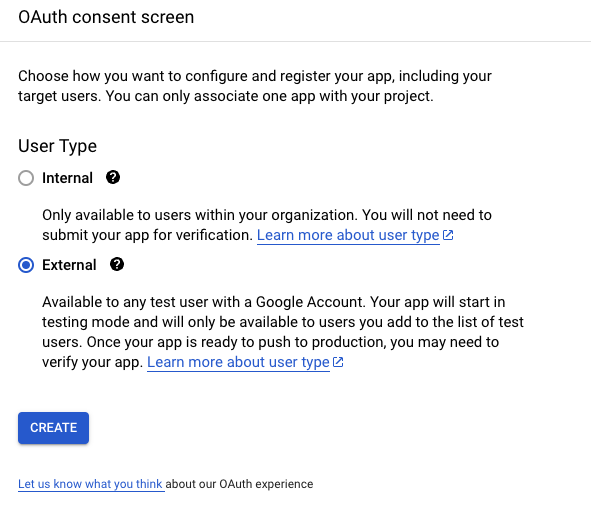
Task: Click the 'submit your app for verification' text
Action: [147, 235]
